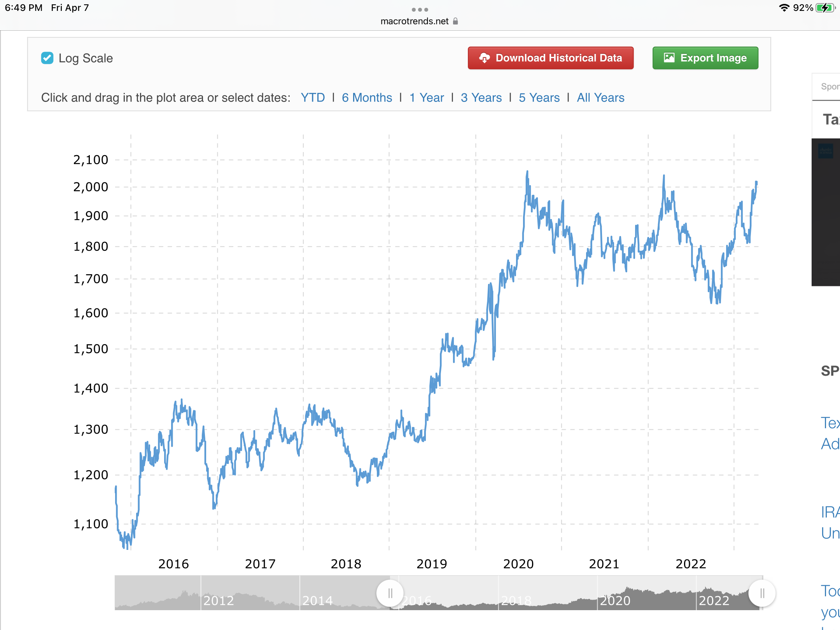Tap the macrotrends.net address bar
This screenshot has height=630, width=840.
[415, 21]
